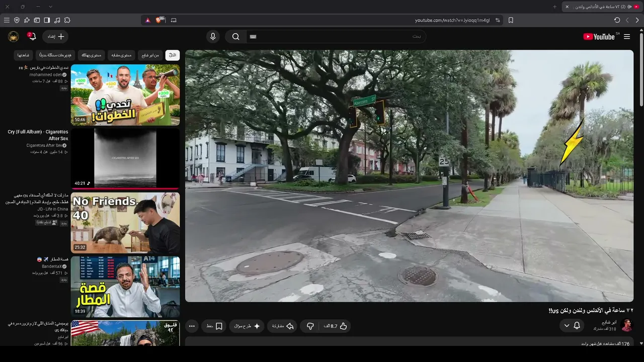Open the browser main hamburger menu
Viewport: 644px width, 362px height.
click(7, 20)
